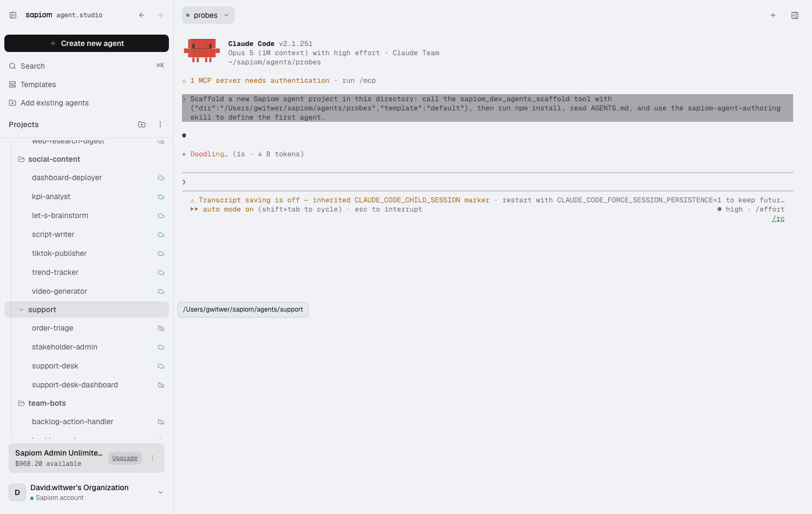Click the Projects heading
This screenshot has width=812, height=514.
pyautogui.click(x=24, y=124)
